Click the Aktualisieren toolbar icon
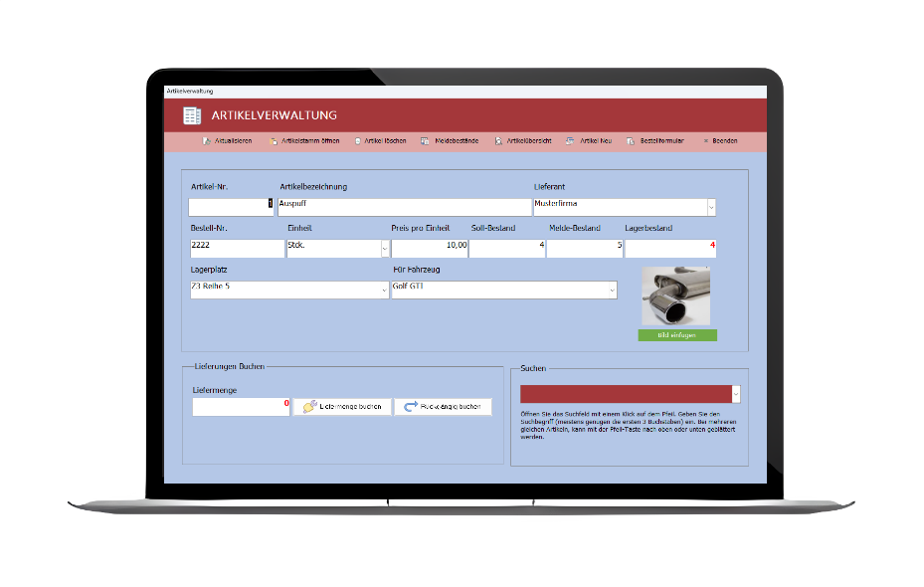 [208, 141]
